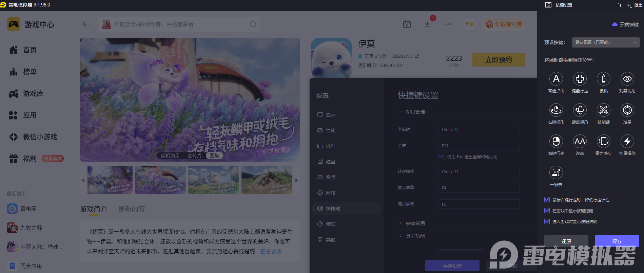
Task: Click the 老板键 shortcut input field
Action: pos(479,129)
